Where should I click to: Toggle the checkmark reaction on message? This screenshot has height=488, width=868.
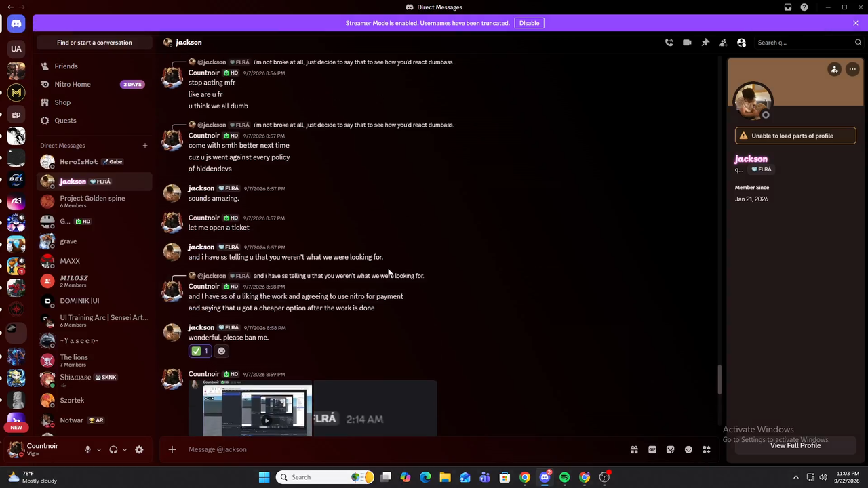pyautogui.click(x=200, y=351)
